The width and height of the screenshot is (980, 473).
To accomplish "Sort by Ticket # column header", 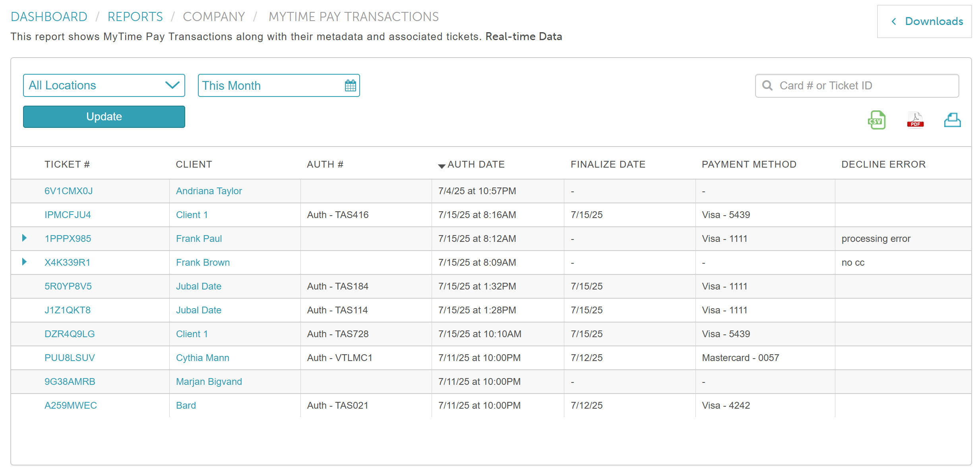I will pyautogui.click(x=67, y=164).
